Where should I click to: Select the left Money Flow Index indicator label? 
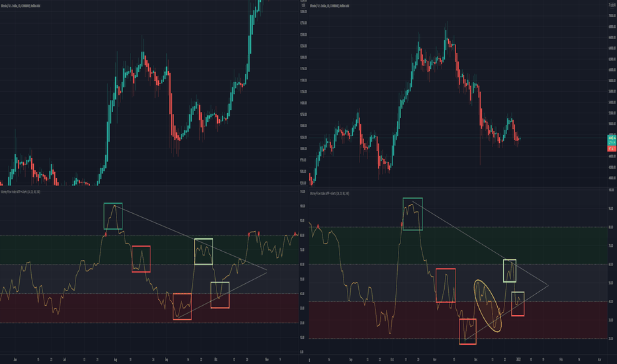20,192
